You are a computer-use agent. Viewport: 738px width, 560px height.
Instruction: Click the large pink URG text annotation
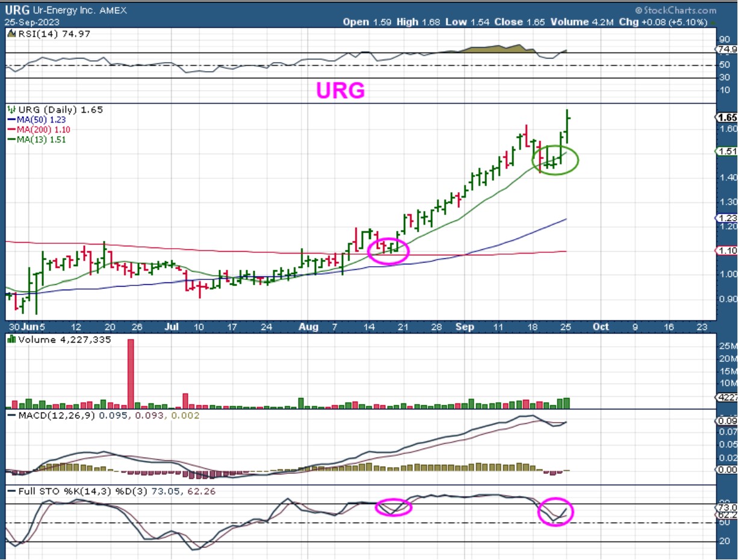[x=340, y=90]
